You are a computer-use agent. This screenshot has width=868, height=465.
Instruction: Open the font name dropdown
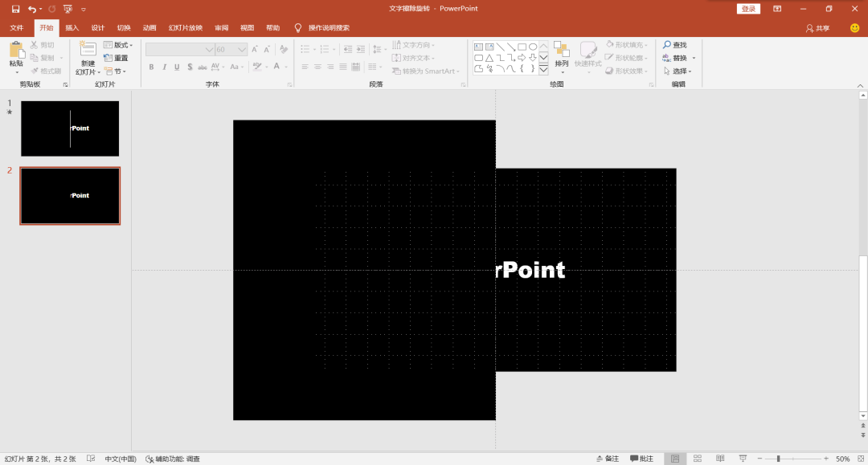click(x=209, y=50)
